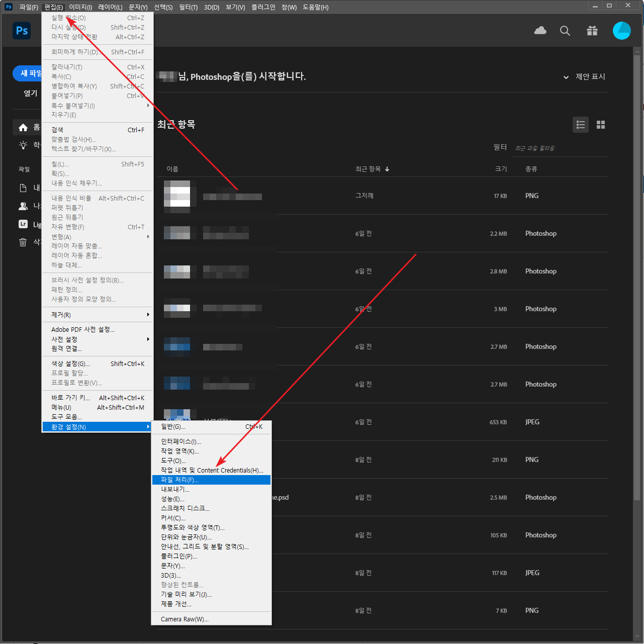Click the Photoshop home logo icon

pos(22,31)
